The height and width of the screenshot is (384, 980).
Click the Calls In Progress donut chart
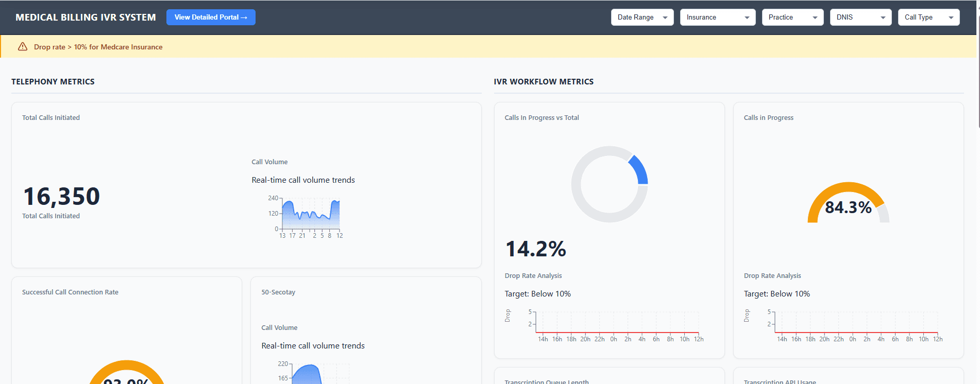610,184
